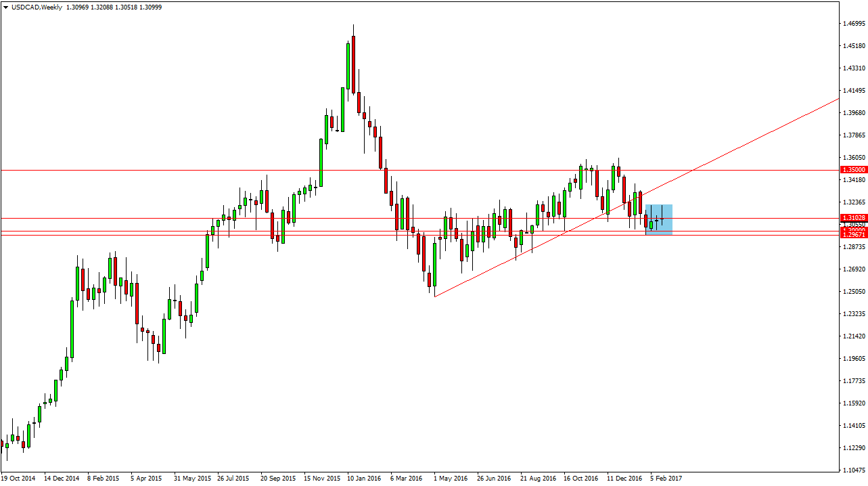
Task: Click the dropdown arrow beside USDCAD,Weekly
Action: coord(5,6)
